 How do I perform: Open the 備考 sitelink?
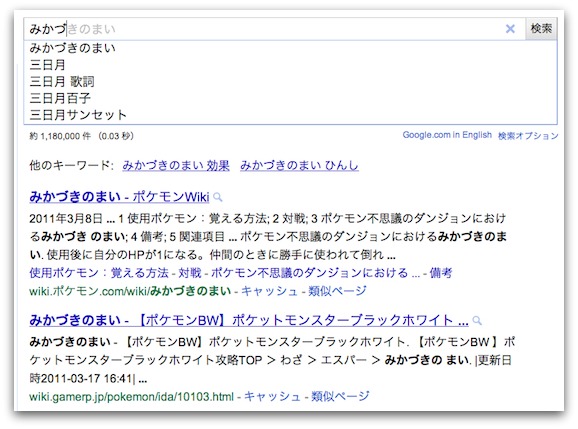[441, 273]
